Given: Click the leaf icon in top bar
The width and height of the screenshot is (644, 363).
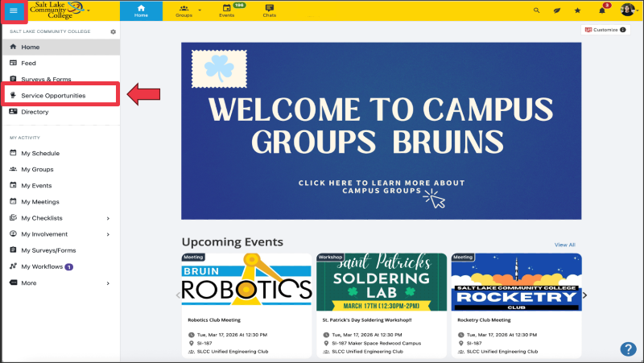Looking at the screenshot, I should (556, 10).
